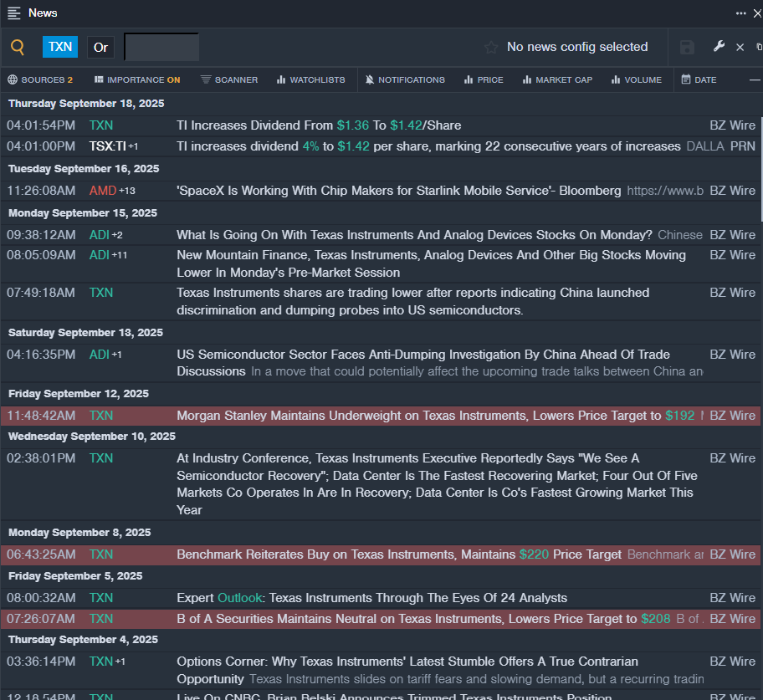
Task: Select the Scanner filter tab
Action: pyautogui.click(x=229, y=80)
